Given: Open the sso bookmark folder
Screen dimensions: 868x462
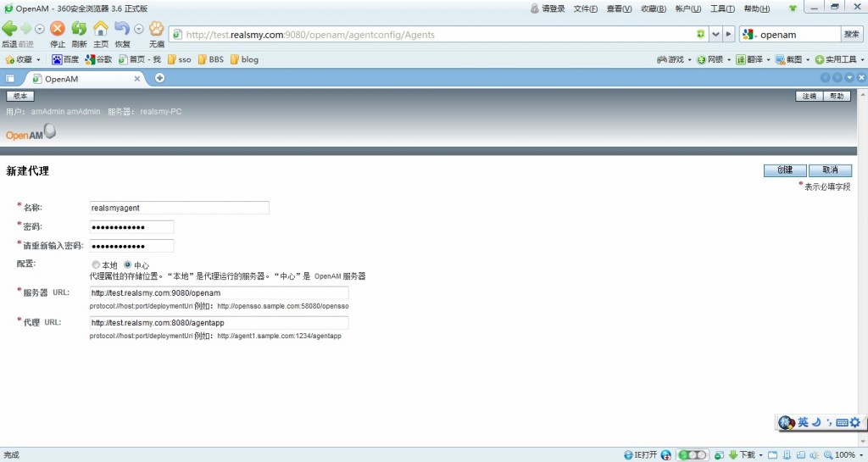Looking at the screenshot, I should [x=180, y=59].
